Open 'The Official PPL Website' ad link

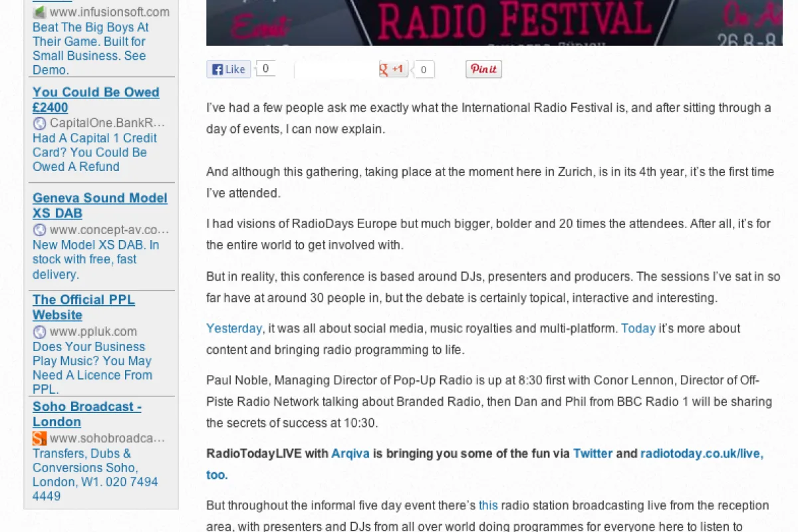(84, 307)
